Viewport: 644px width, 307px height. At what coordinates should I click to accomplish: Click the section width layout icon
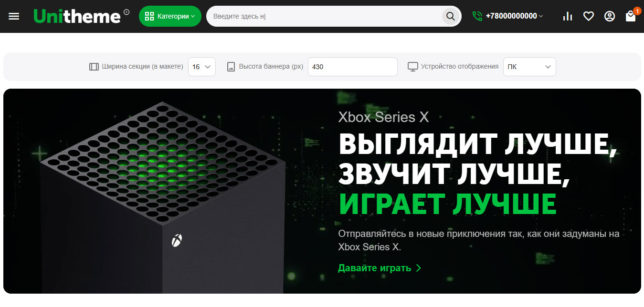coord(94,67)
